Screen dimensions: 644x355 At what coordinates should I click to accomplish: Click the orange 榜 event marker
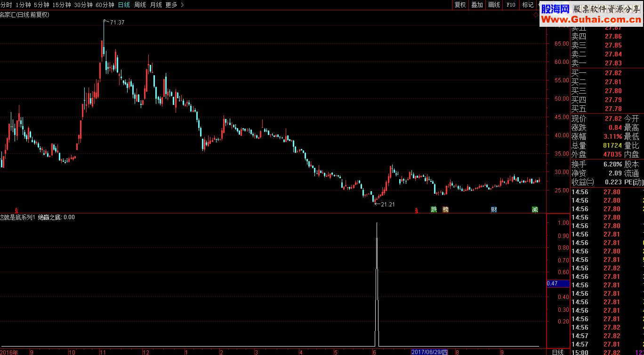[445, 209]
